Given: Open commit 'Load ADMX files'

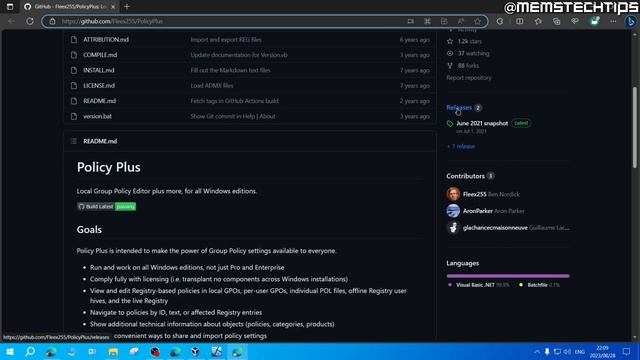Looking at the screenshot, I should pyautogui.click(x=212, y=86).
